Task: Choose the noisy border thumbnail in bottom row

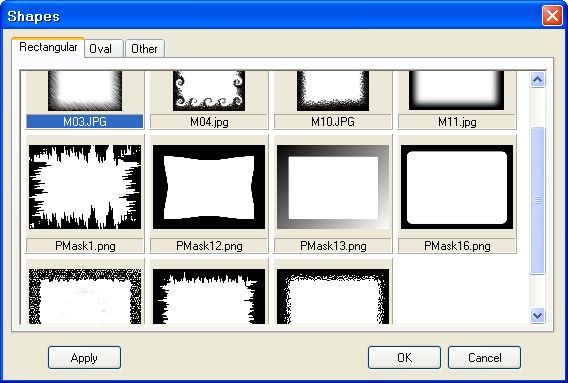Action: 85,296
